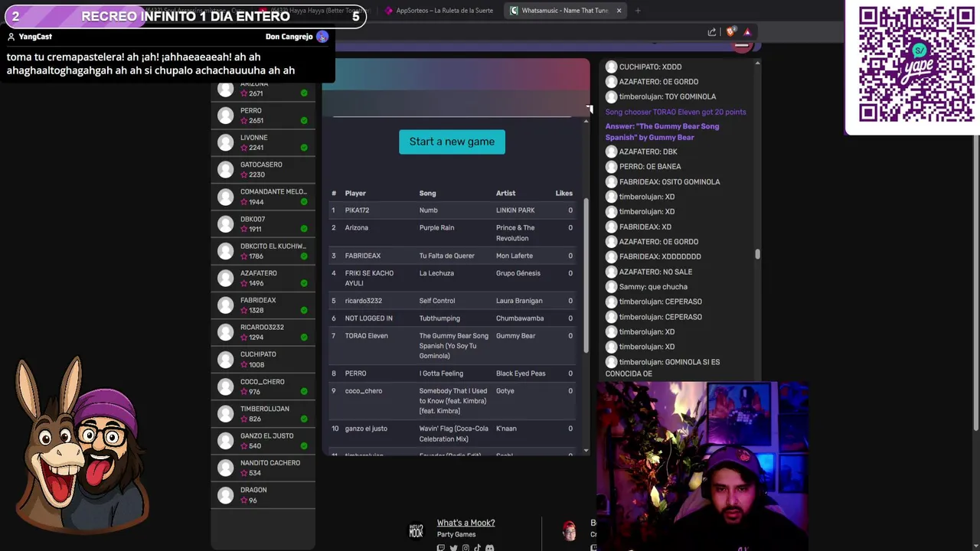This screenshot has width=980, height=551.
Task: Click I Gotta Feeling song entry
Action: 441,373
